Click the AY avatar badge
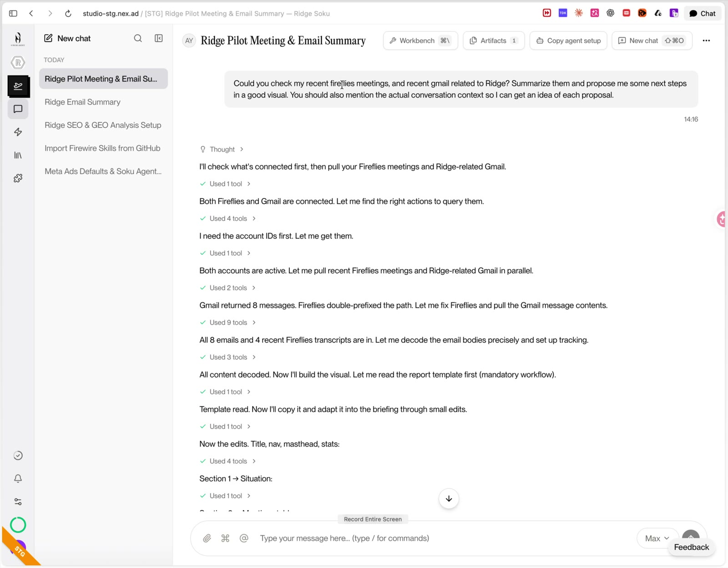The image size is (728, 568). point(189,41)
